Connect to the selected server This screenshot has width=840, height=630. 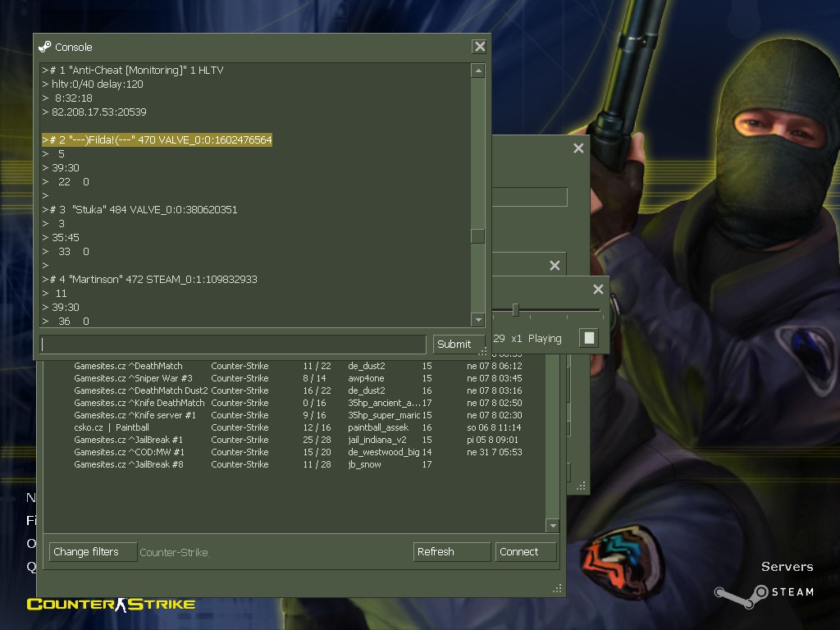coord(526,552)
